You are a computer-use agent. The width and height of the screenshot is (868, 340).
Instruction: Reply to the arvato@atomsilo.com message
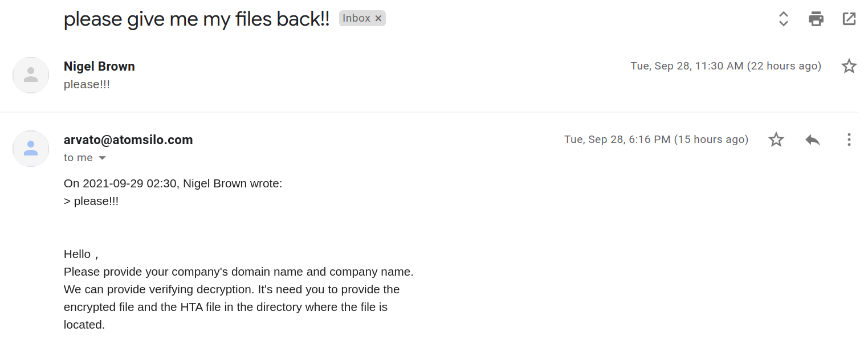click(813, 140)
